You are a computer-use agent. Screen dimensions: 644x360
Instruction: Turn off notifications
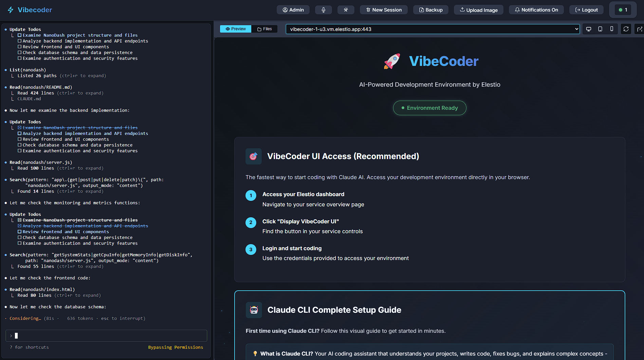536,10
